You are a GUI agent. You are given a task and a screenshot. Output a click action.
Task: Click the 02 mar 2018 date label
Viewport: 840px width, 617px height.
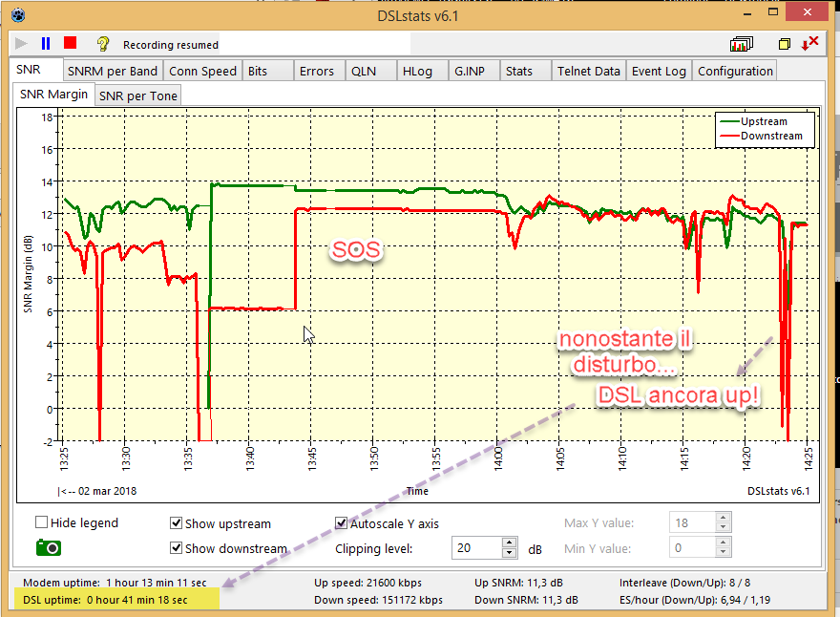pyautogui.click(x=107, y=491)
